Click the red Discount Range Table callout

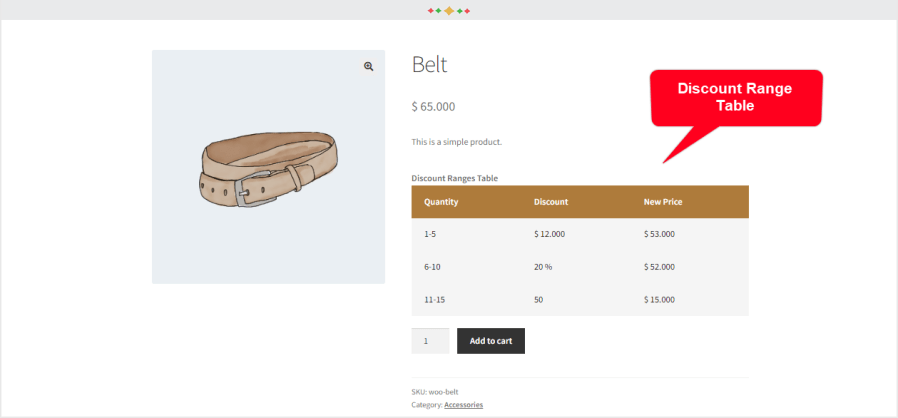[735, 98]
